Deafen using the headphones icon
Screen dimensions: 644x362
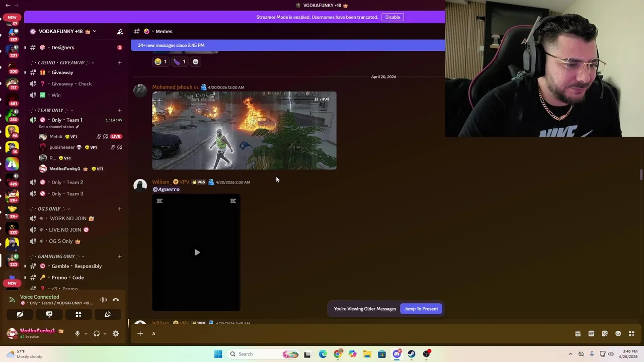click(x=97, y=333)
